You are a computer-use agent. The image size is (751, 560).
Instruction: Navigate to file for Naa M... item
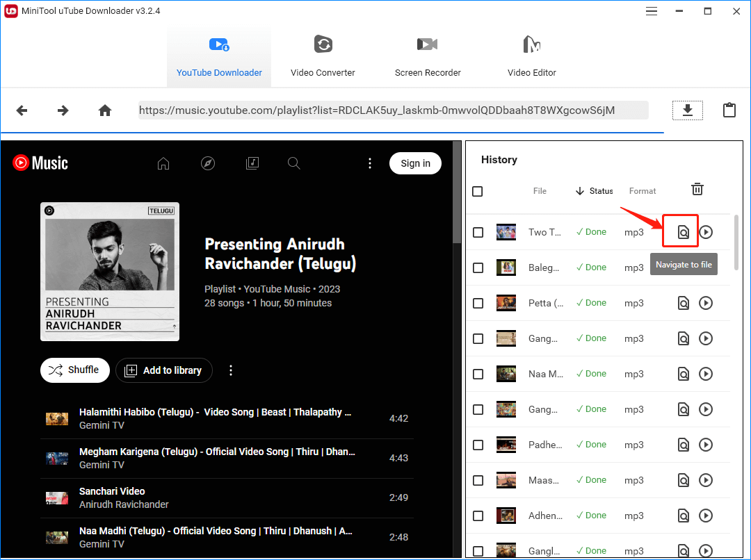tap(684, 374)
